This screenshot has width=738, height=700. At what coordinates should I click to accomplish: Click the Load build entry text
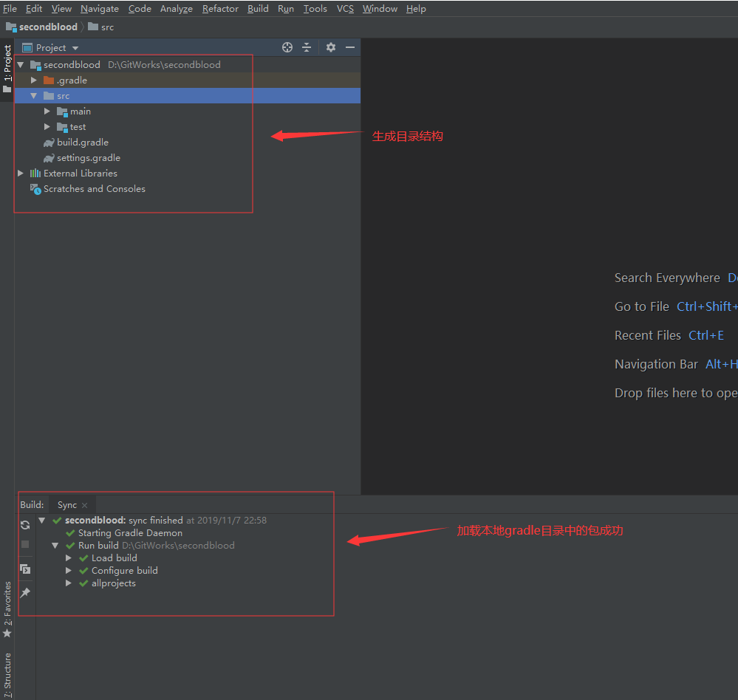click(x=115, y=558)
